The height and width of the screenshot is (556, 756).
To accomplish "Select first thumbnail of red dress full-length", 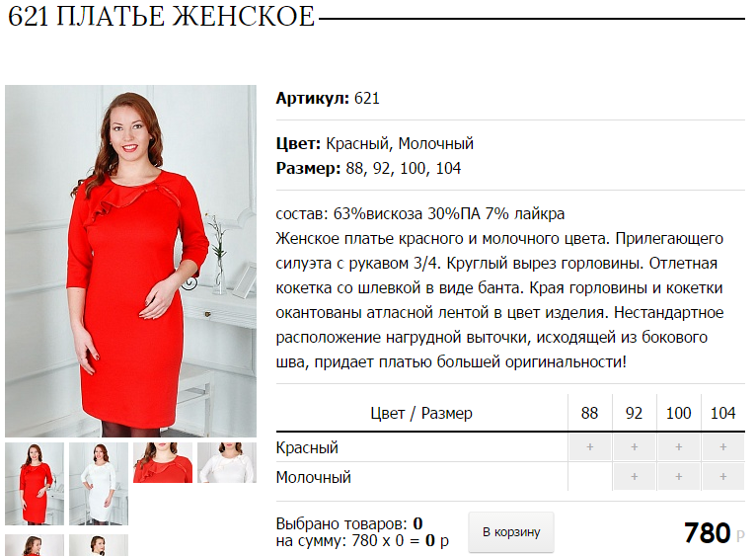I will point(35,484).
